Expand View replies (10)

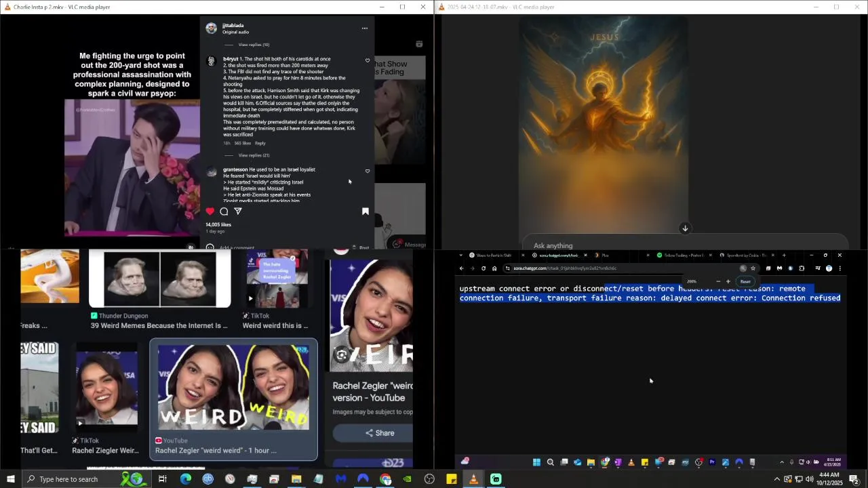(x=254, y=45)
